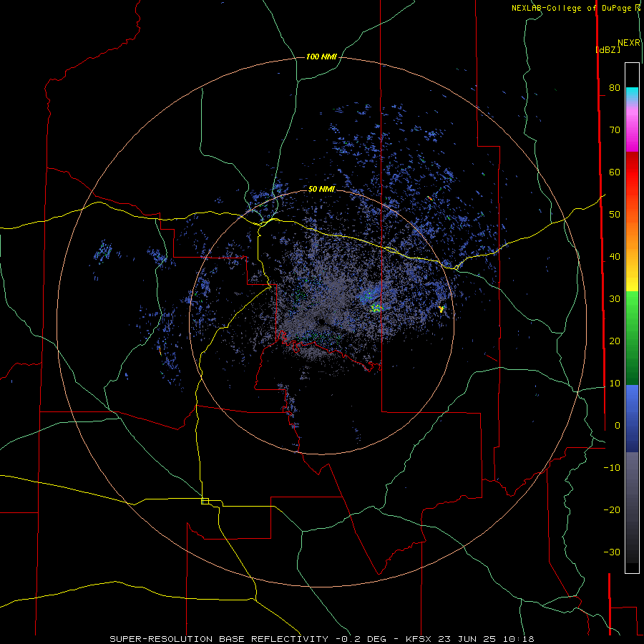The width and height of the screenshot is (644, 644).
Task: Click the 20 value on the dBZ scale
Action: point(615,341)
